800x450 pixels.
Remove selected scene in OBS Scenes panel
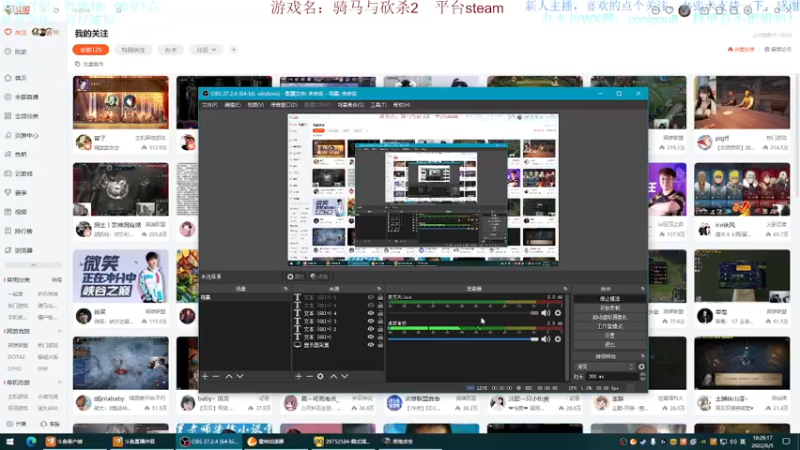[216, 376]
